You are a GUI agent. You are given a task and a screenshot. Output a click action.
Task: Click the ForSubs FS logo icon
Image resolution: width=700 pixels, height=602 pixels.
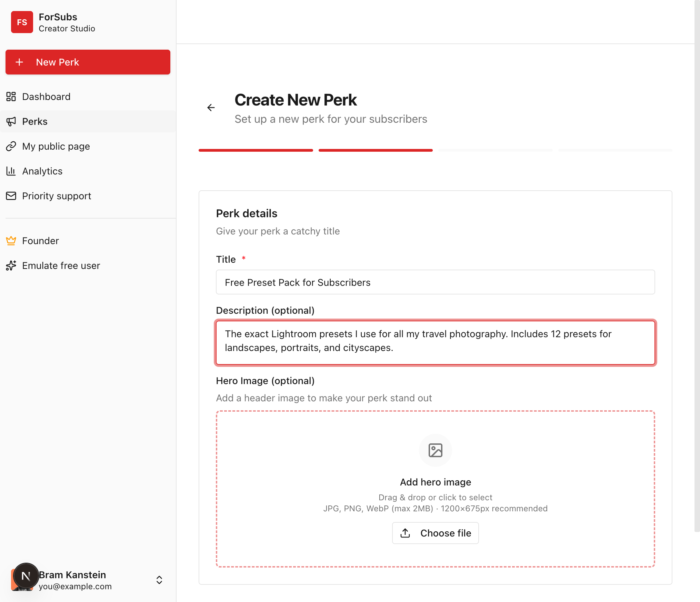tap(22, 22)
